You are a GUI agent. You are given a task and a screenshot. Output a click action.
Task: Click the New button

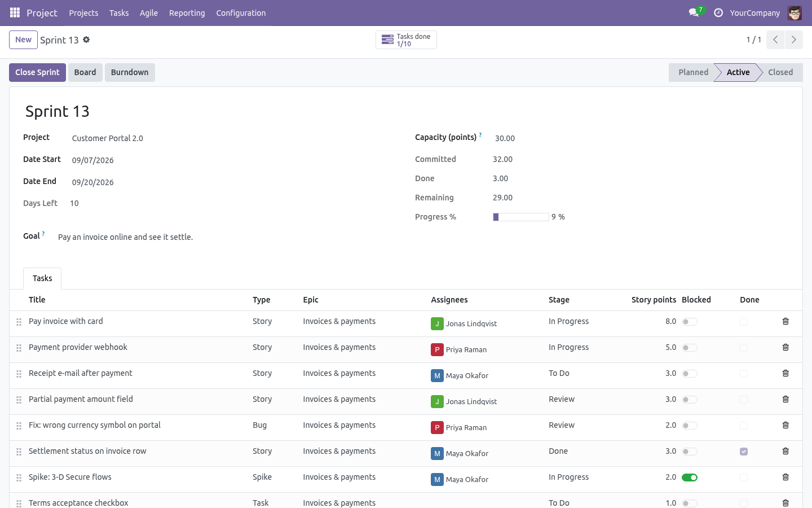pyautogui.click(x=23, y=40)
